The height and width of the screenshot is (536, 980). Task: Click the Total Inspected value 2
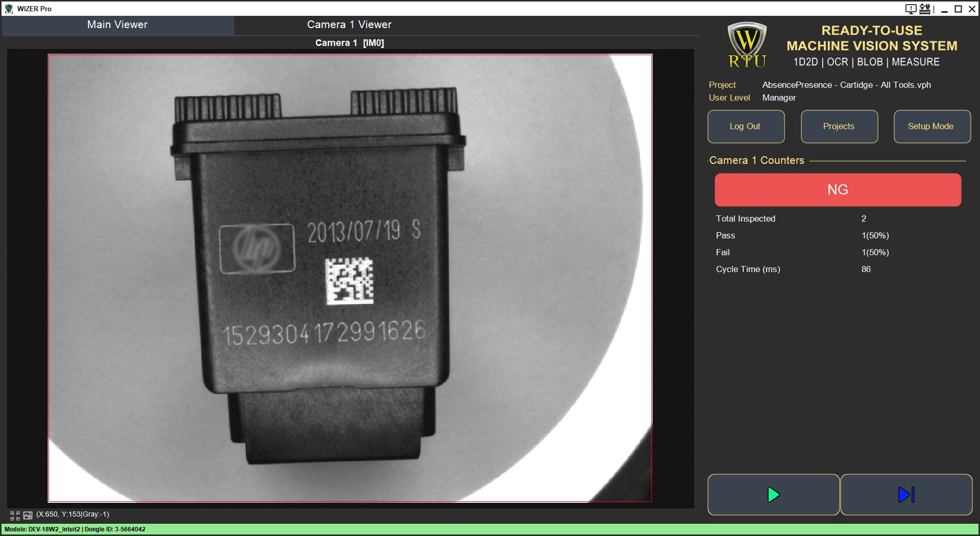coord(864,218)
